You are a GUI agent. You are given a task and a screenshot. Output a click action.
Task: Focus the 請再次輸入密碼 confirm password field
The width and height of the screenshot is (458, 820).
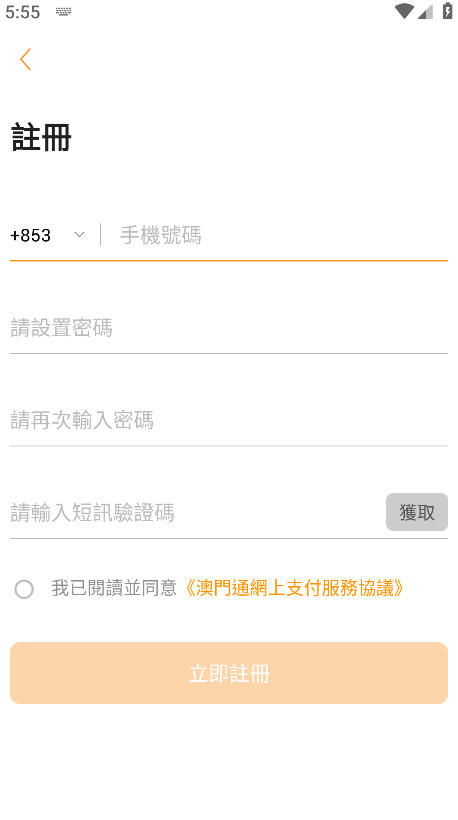(x=229, y=420)
